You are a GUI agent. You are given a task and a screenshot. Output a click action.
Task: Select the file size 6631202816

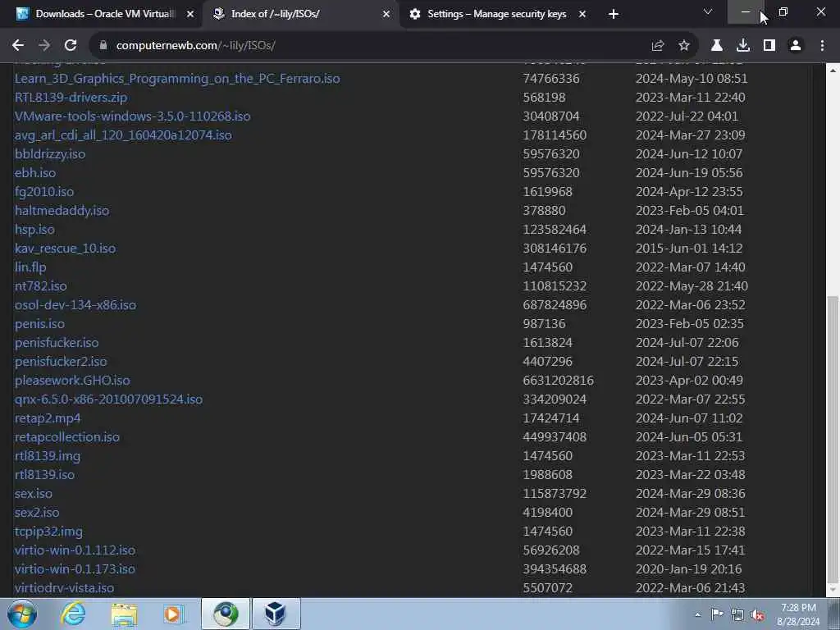pyautogui.click(x=558, y=381)
